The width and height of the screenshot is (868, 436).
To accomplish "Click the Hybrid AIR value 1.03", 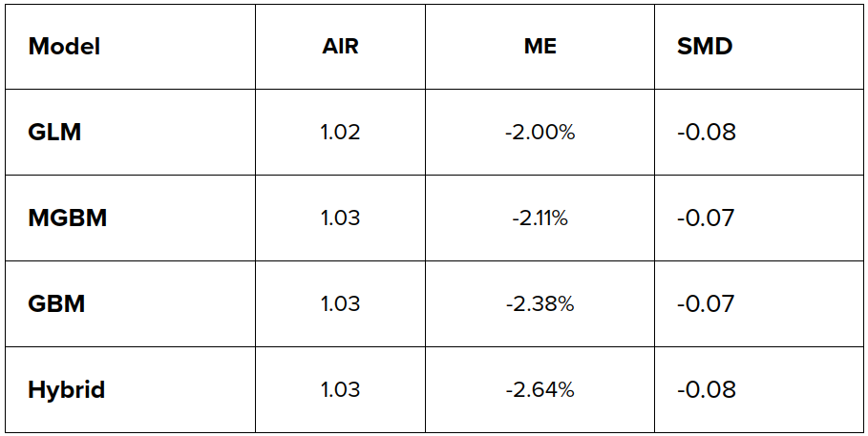I will [340, 389].
